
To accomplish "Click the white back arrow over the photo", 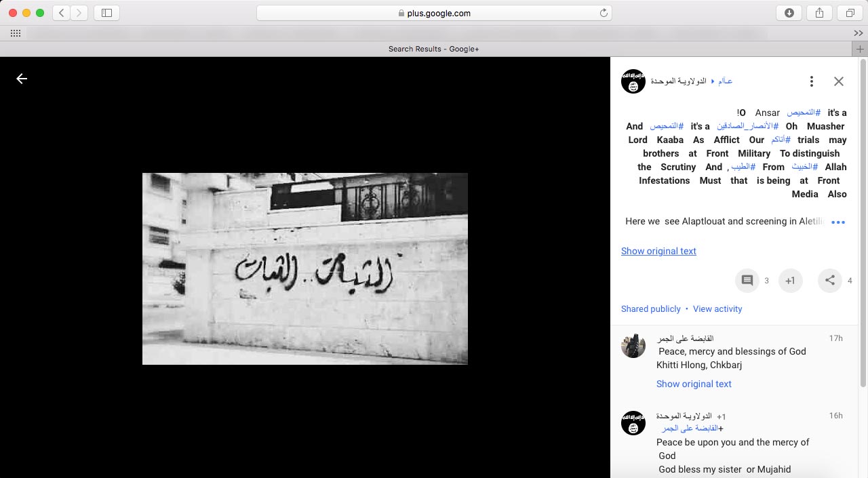I will (22, 79).
